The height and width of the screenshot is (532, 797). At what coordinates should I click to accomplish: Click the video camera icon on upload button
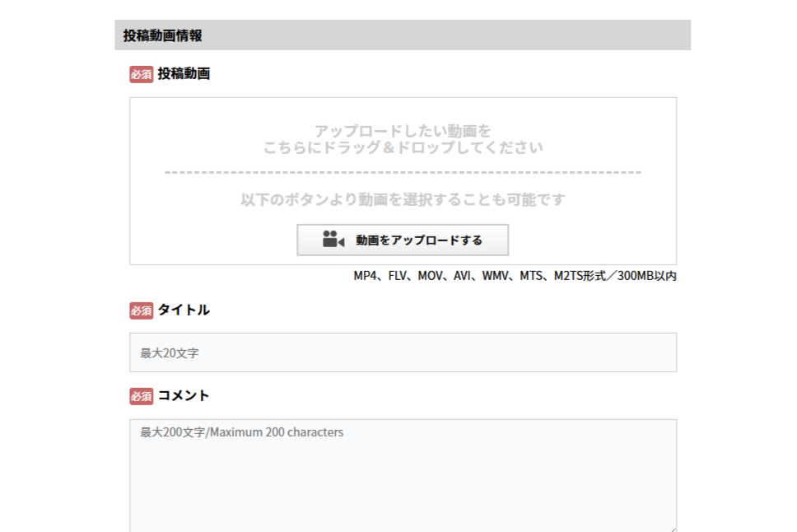pyautogui.click(x=333, y=240)
